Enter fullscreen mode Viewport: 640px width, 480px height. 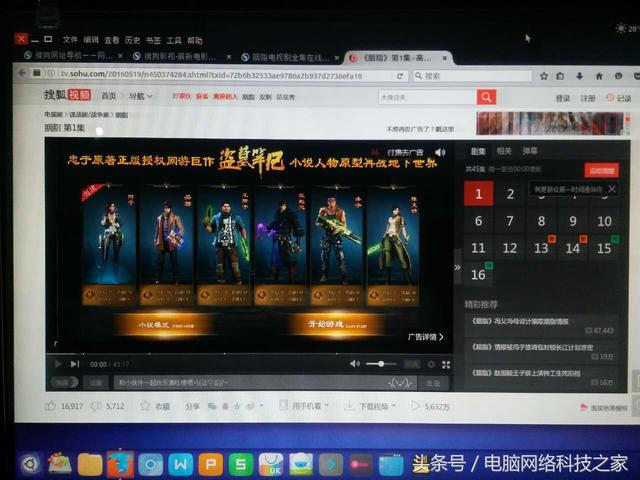(446, 365)
